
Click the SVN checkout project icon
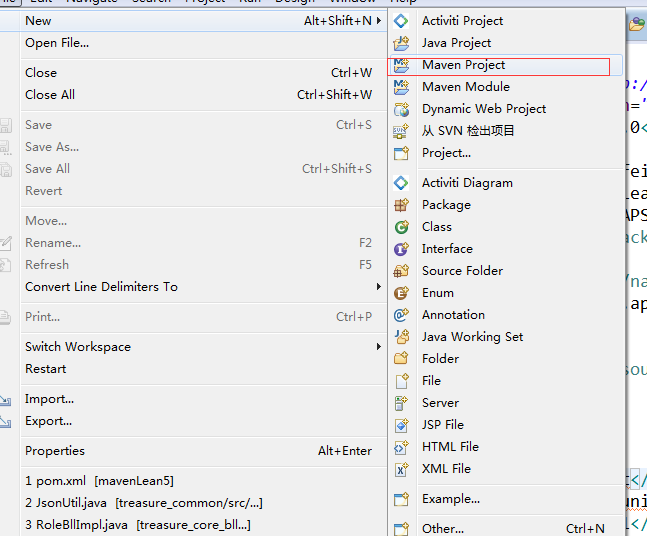(x=401, y=131)
